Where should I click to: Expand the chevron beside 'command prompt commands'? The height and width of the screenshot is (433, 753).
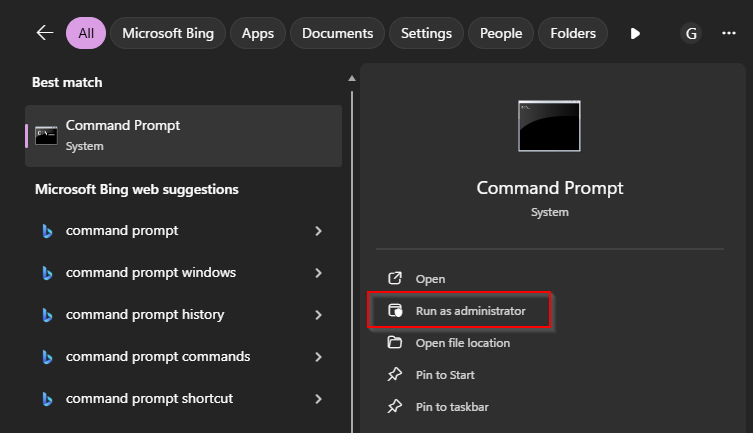[318, 357]
